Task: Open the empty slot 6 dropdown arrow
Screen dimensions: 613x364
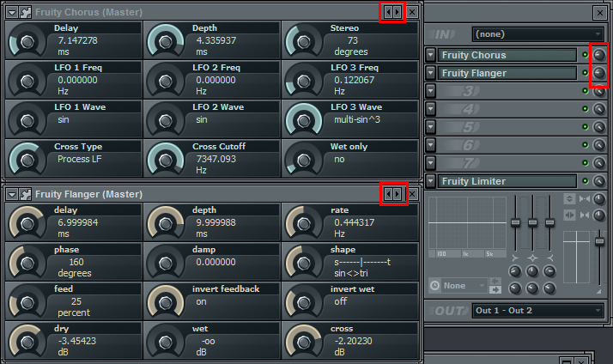Action: click(430, 145)
